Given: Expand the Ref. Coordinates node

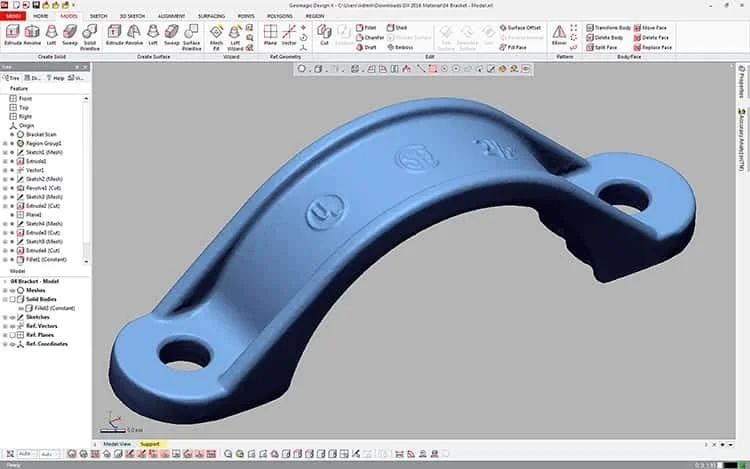Looking at the screenshot, I should pyautogui.click(x=5, y=344).
